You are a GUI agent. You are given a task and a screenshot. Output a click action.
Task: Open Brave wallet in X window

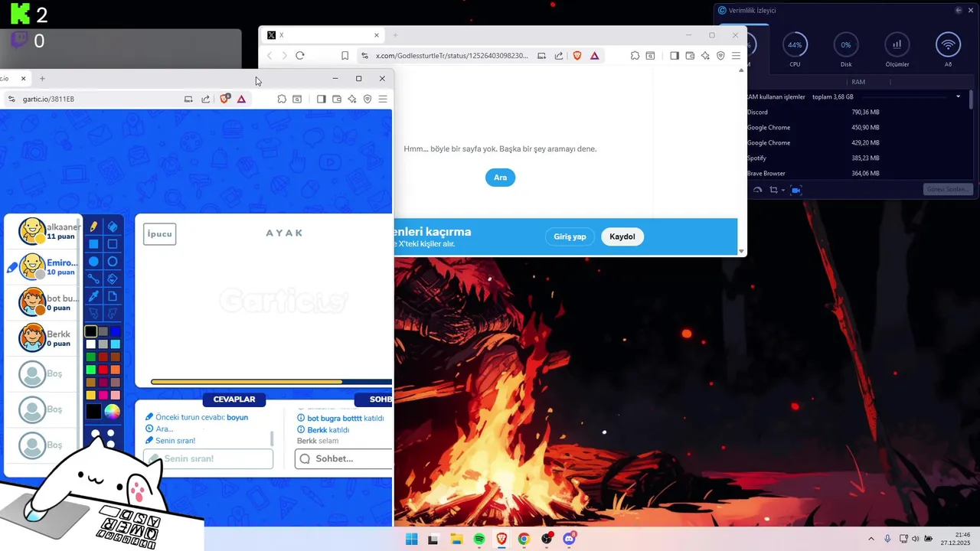[690, 56]
